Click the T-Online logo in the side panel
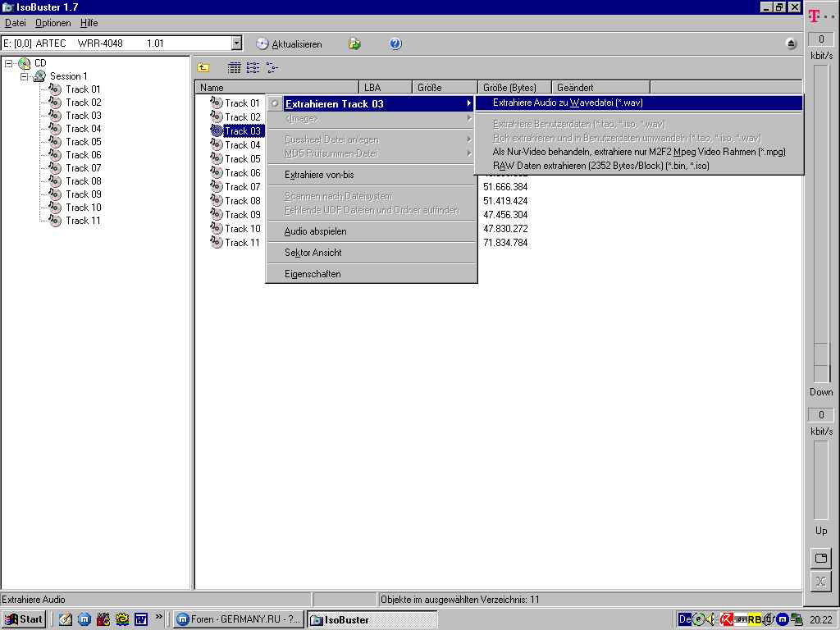 point(820,16)
